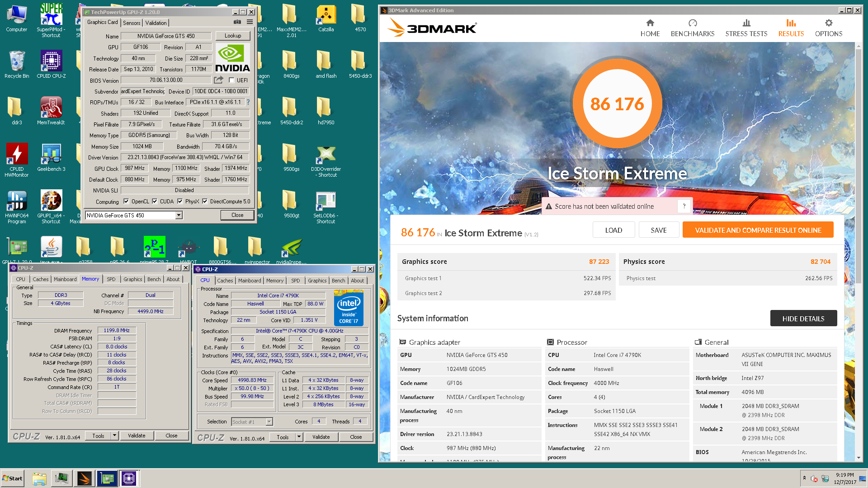Open Graphics tab in left CPU-Z
This screenshot has height=488, width=868.
pos(132,279)
